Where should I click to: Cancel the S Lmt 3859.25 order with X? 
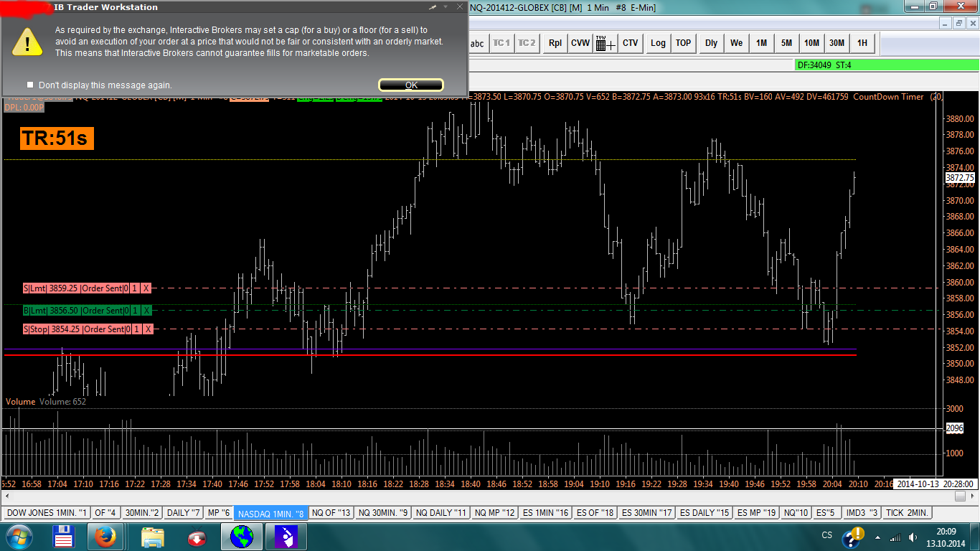(x=146, y=288)
